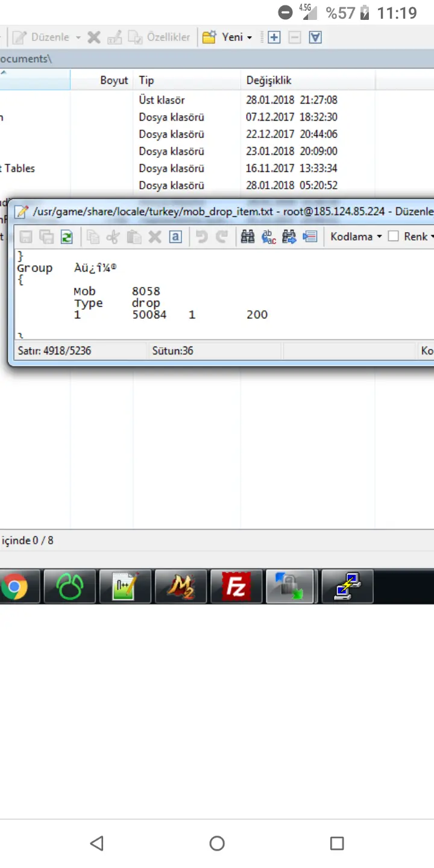The height and width of the screenshot is (868, 434).
Task: Toggle the Renk checkbox in the editor
Action: tap(393, 236)
